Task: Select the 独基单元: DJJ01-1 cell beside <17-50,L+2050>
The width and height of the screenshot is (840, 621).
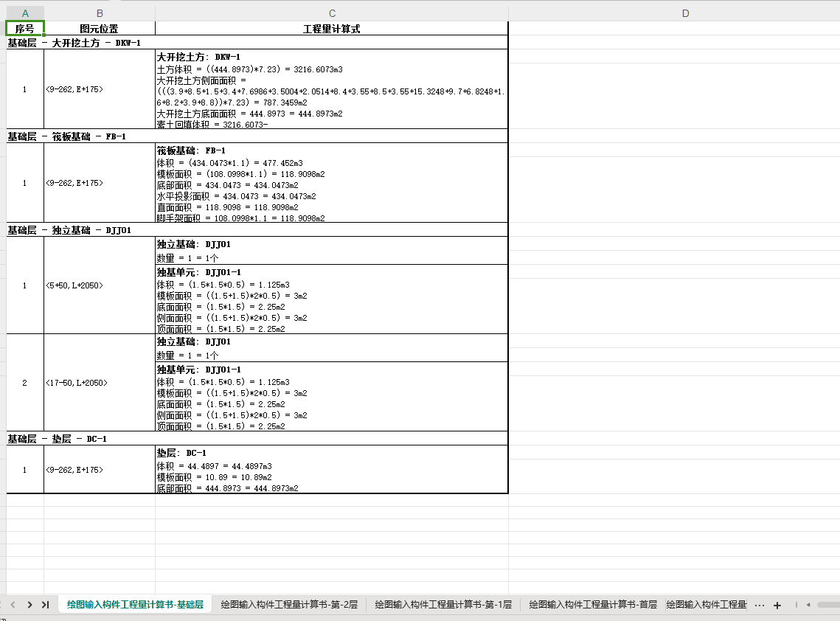Action: [x=332, y=397]
